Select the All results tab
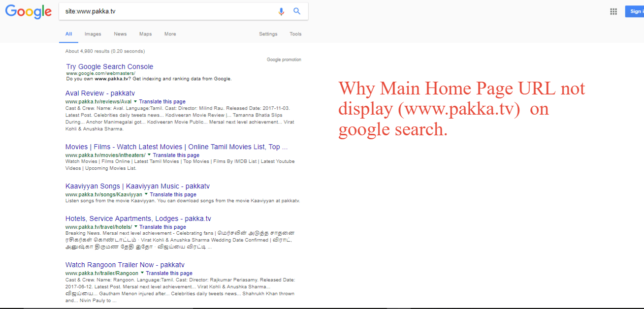 68,34
